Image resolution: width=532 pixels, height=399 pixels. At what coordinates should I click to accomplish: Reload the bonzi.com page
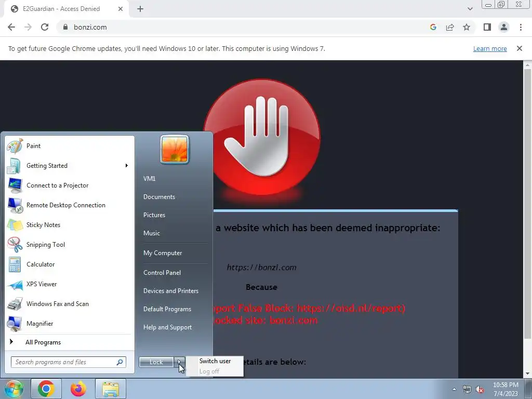[45, 27]
